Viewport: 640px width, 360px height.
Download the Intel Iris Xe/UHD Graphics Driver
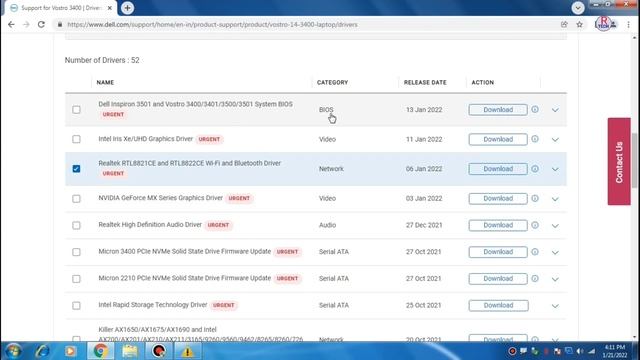(x=498, y=139)
